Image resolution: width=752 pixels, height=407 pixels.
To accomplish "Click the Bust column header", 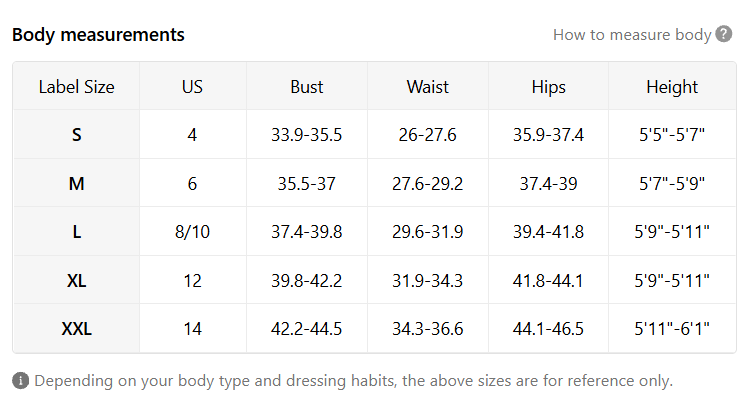I will 307,87.
